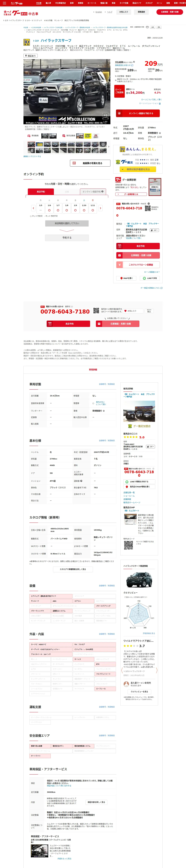This screenshot has height=868, width=186.
Task: Open the 車両詳細 tab
Action: (x=93, y=370)
